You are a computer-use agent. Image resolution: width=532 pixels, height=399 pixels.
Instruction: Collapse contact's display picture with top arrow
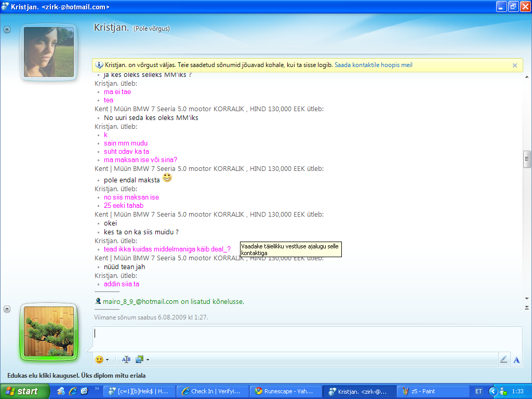(x=7, y=30)
